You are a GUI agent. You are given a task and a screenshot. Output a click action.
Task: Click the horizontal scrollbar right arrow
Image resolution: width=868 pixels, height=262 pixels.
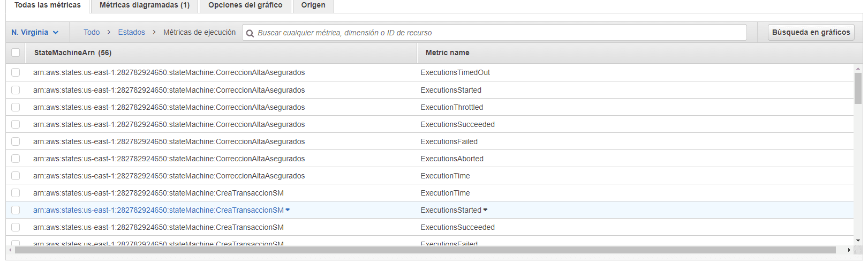point(849,250)
